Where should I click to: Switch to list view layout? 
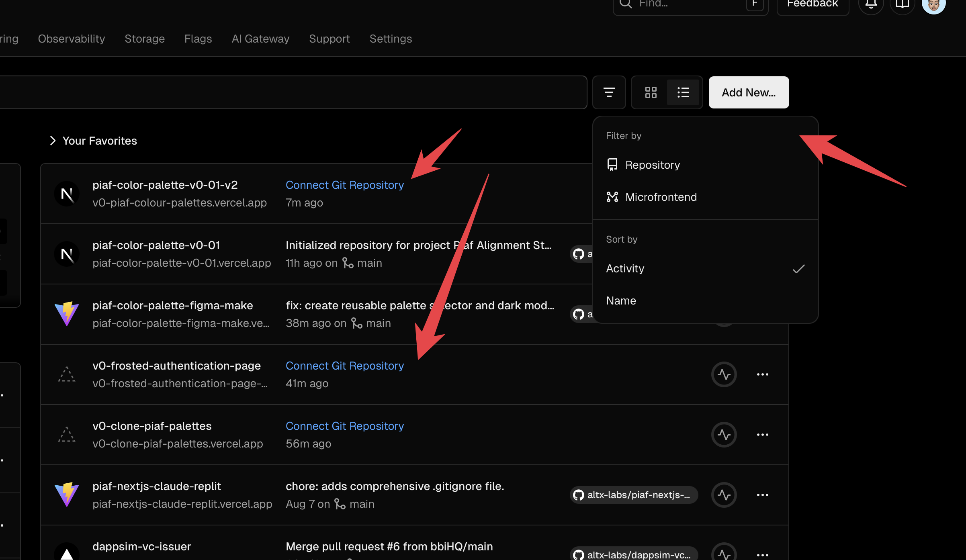coord(683,92)
